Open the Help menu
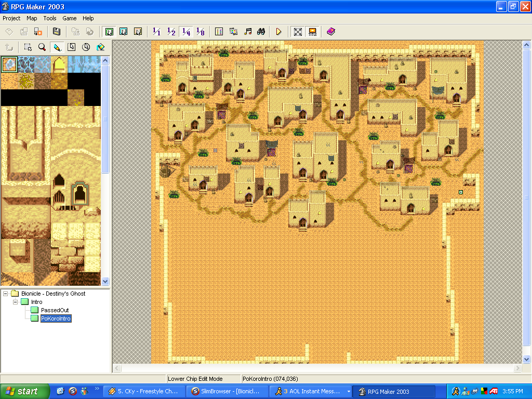Image resolution: width=532 pixels, height=399 pixels. tap(88, 18)
